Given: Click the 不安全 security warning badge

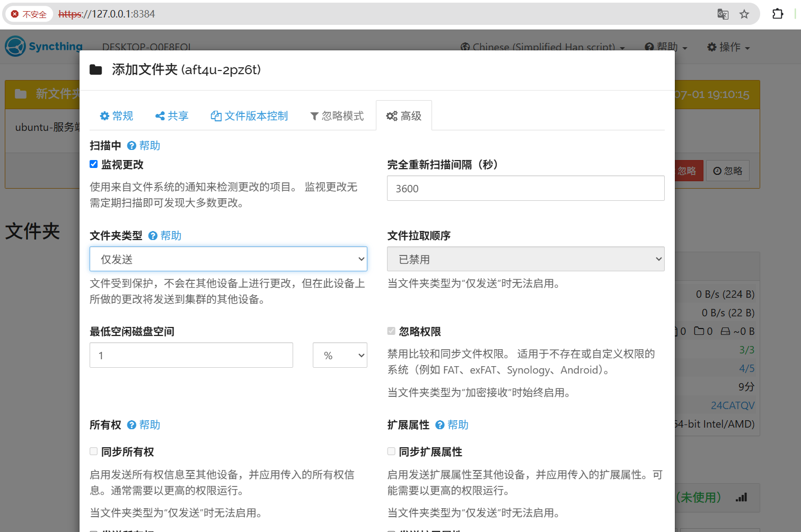Looking at the screenshot, I should point(29,14).
